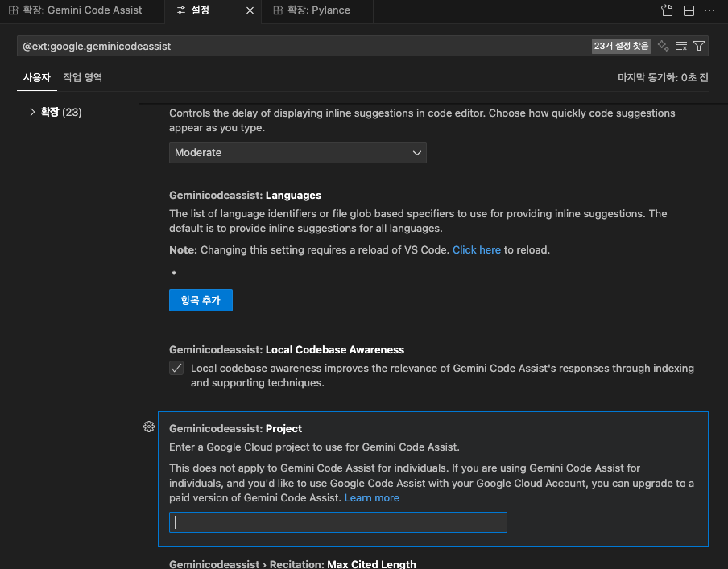
Task: Click the settings sliders icon on 설정 tab
Action: (x=181, y=10)
